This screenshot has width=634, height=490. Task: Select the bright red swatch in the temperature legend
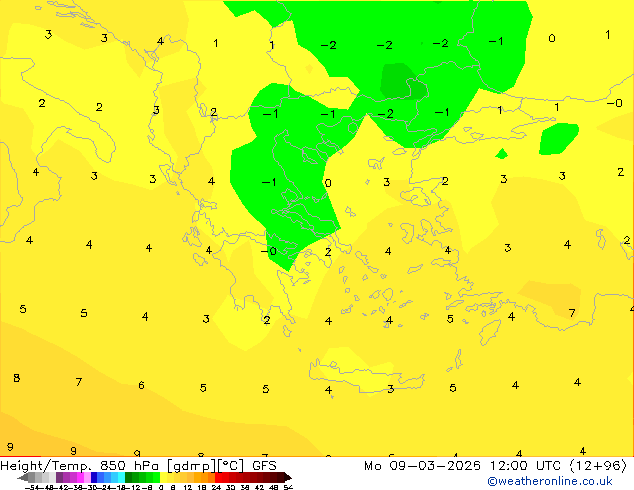(x=218, y=477)
